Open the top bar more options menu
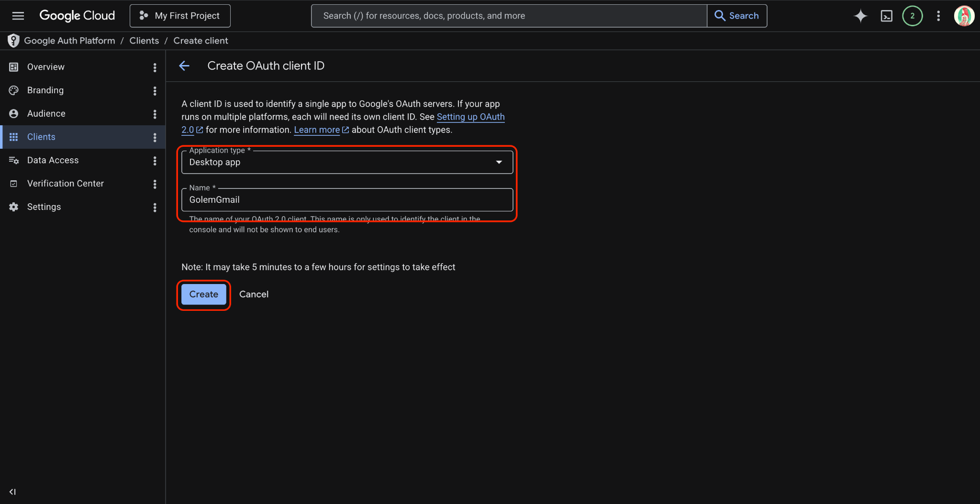Viewport: 980px width, 504px height. click(x=938, y=16)
